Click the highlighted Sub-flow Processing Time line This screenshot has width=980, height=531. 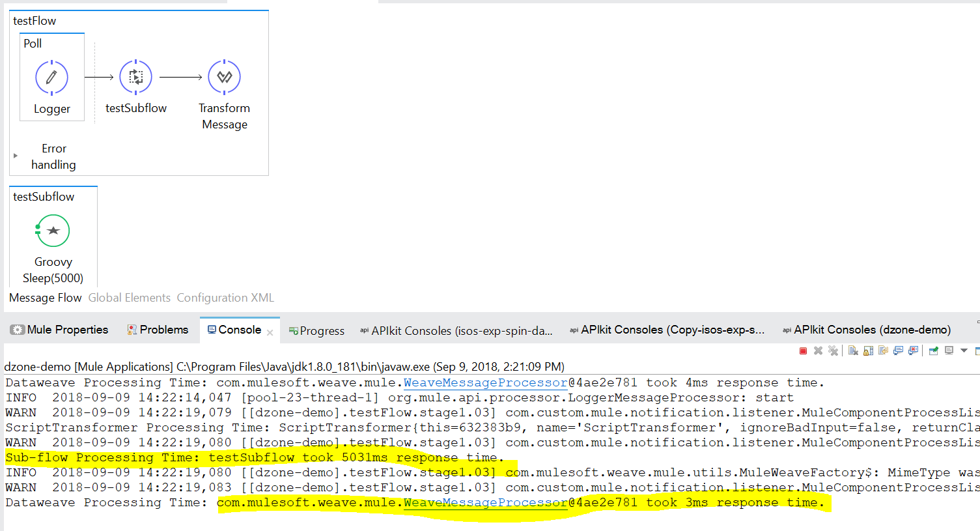[x=255, y=457]
